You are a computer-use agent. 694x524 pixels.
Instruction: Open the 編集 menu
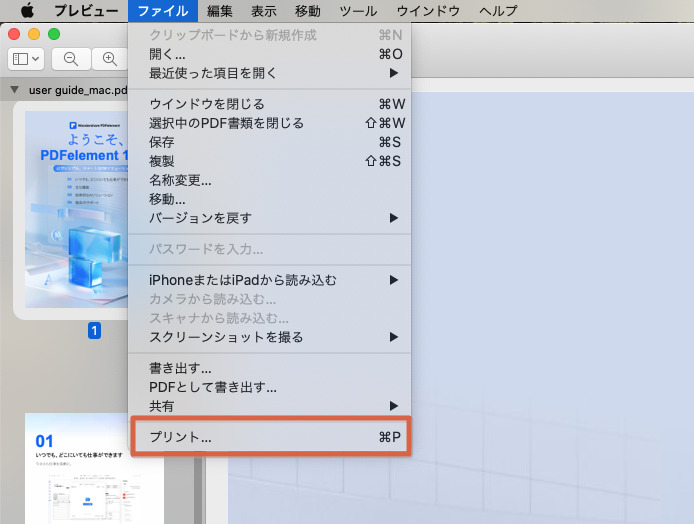220,11
